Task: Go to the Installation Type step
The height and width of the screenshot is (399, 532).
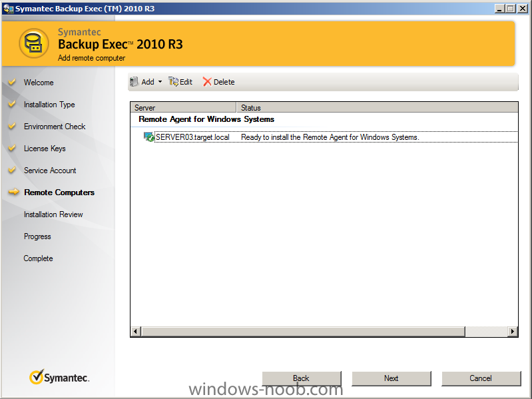Action: [49, 105]
